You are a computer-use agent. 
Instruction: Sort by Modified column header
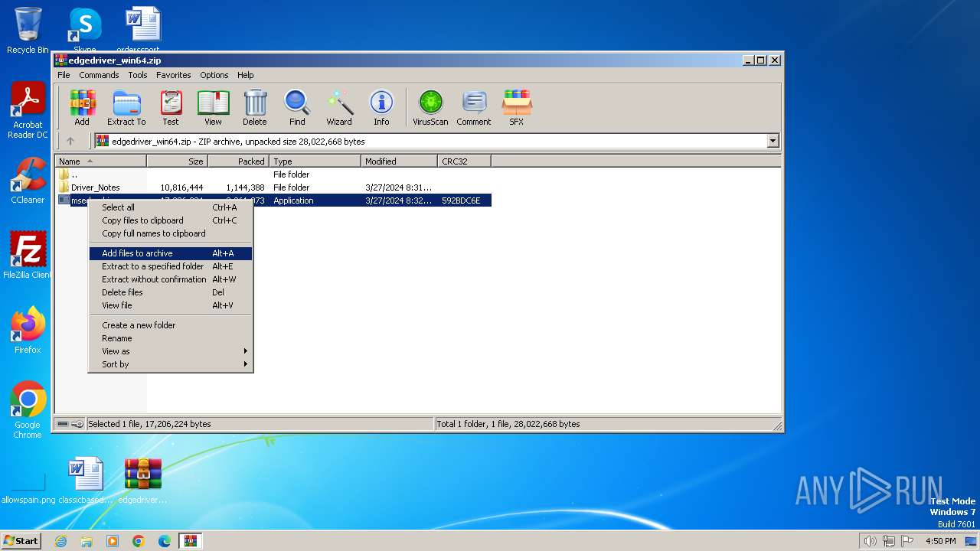click(x=400, y=161)
